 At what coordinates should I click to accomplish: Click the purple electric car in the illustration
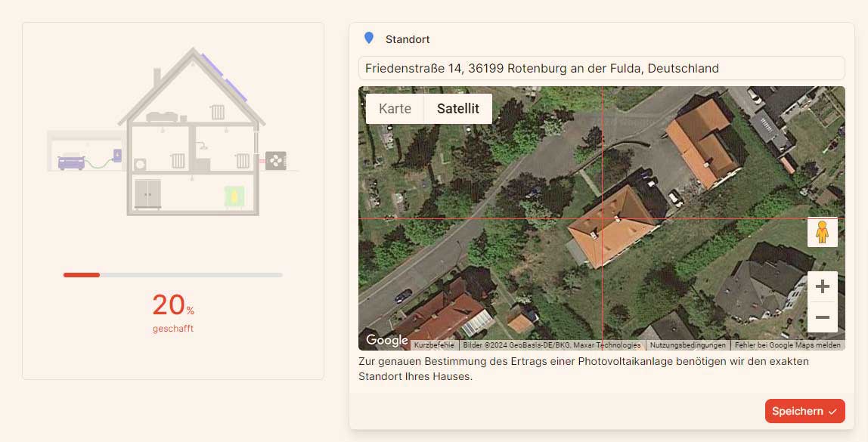pos(71,161)
